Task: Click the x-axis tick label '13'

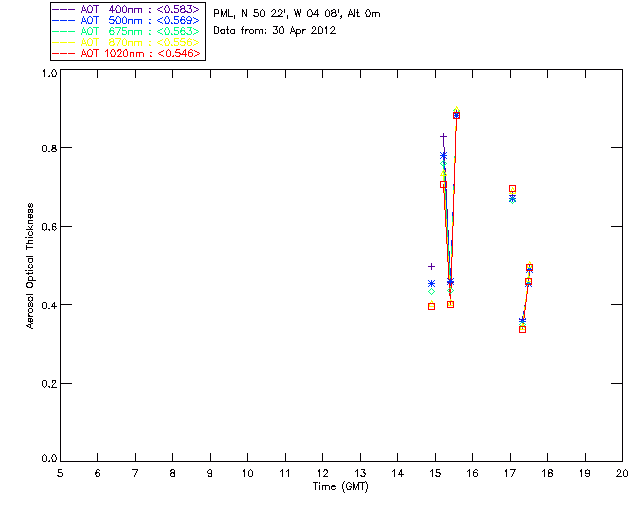Action: click(x=360, y=473)
